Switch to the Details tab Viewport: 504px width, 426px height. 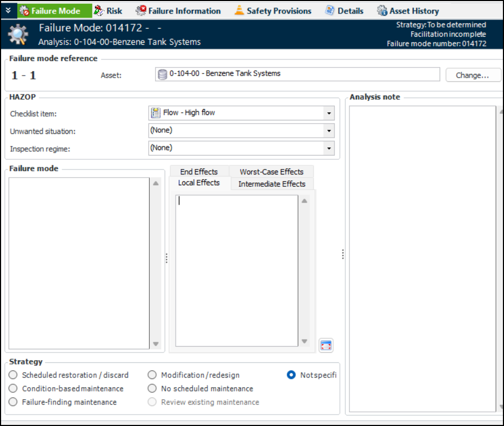click(x=344, y=11)
